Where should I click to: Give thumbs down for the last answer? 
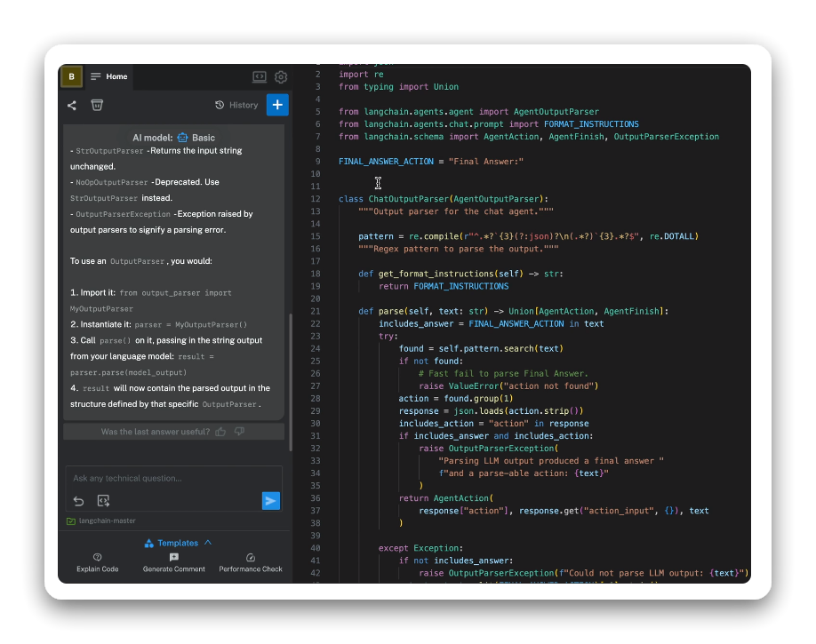pyautogui.click(x=239, y=432)
